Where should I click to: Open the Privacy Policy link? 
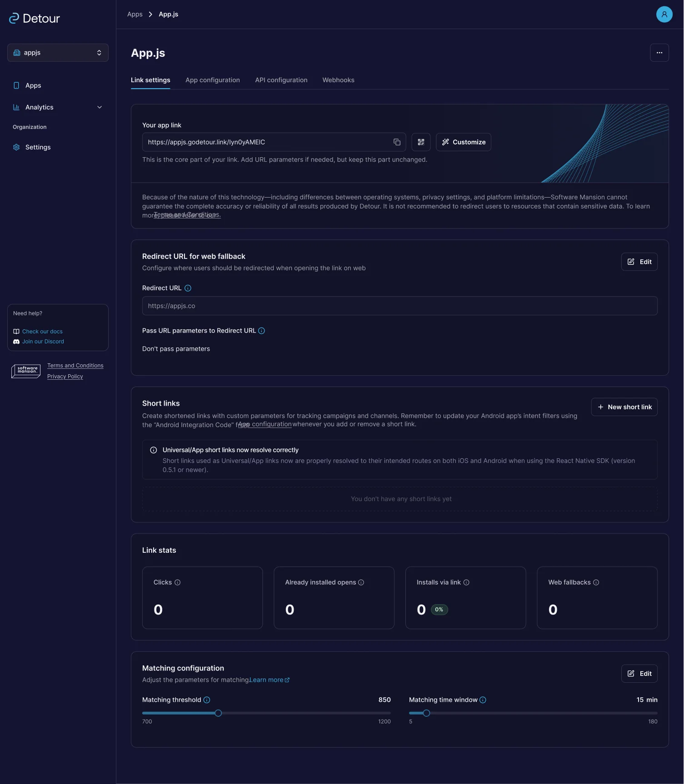tap(65, 377)
